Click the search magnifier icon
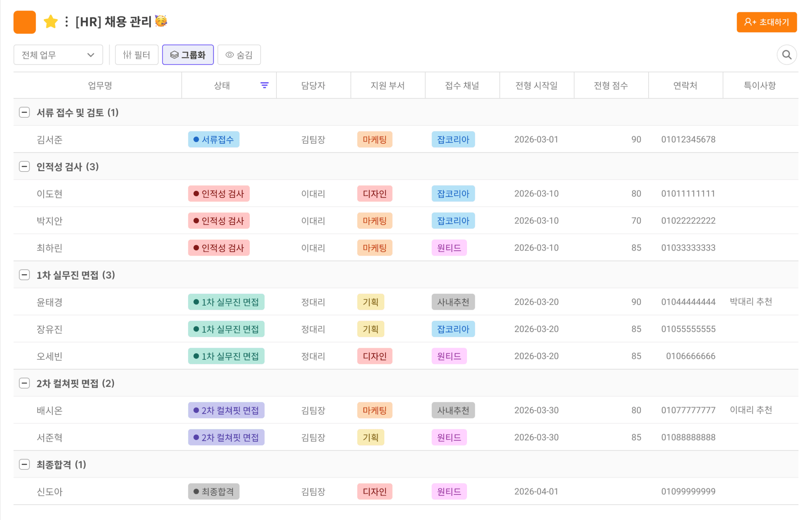This screenshot has width=812, height=520. point(786,55)
